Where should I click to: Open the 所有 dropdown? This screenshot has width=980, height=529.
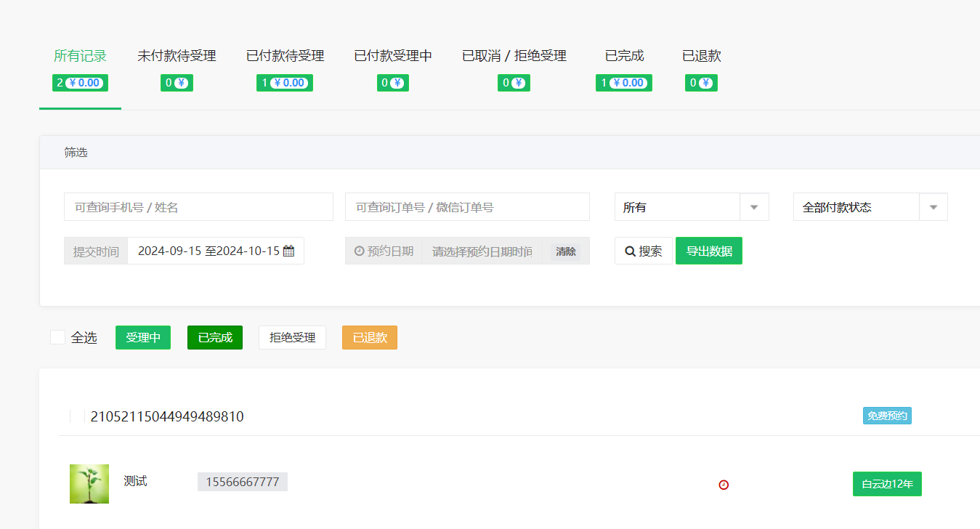click(x=692, y=207)
